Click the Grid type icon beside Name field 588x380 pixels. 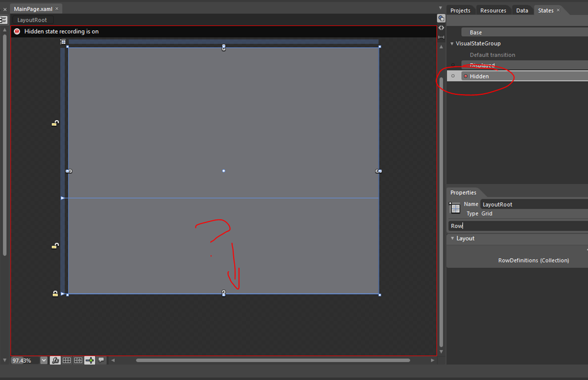tap(455, 208)
